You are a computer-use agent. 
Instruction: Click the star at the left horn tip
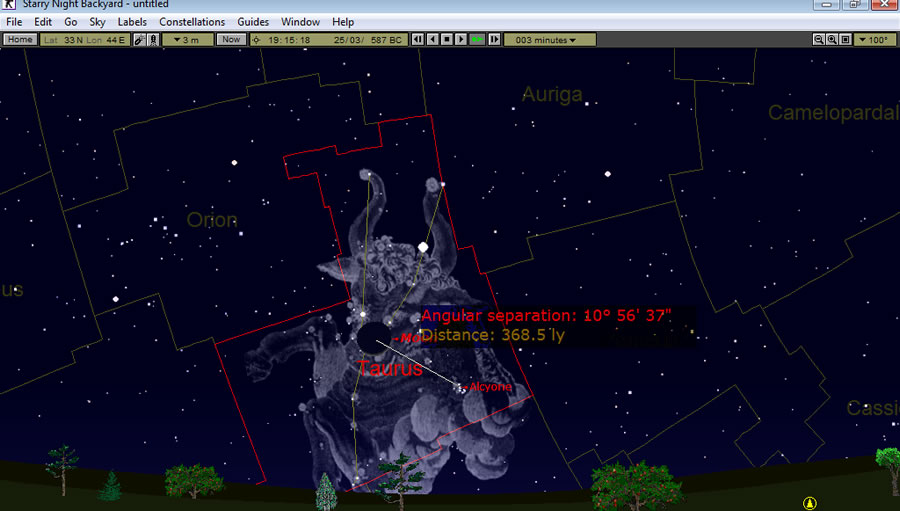coord(368,173)
